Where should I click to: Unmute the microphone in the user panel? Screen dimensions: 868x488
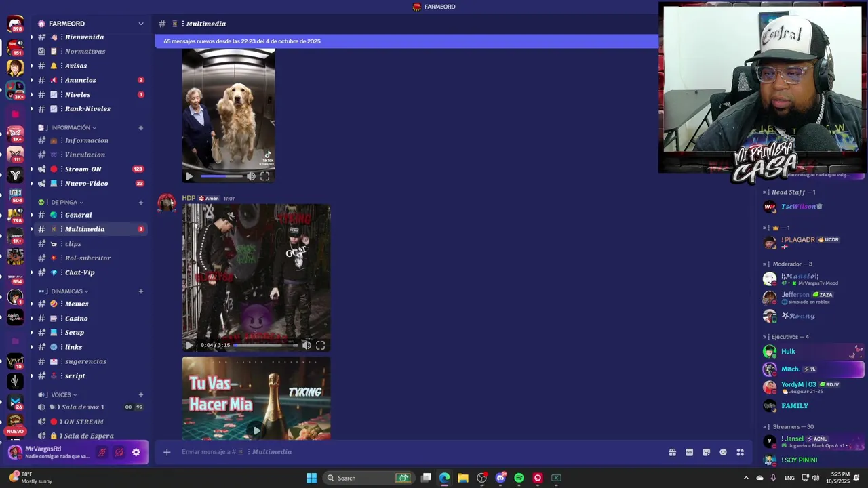[102, 452]
